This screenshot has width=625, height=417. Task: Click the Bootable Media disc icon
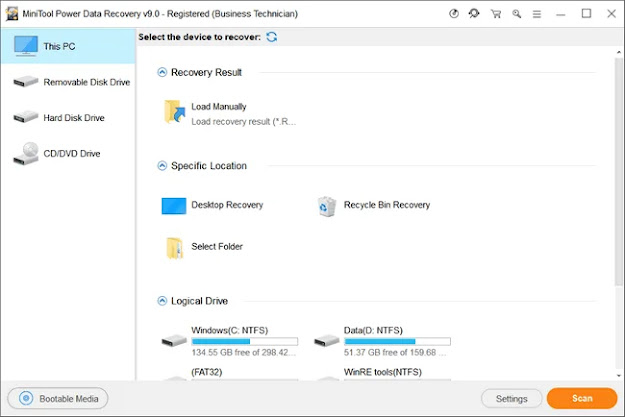coord(26,398)
